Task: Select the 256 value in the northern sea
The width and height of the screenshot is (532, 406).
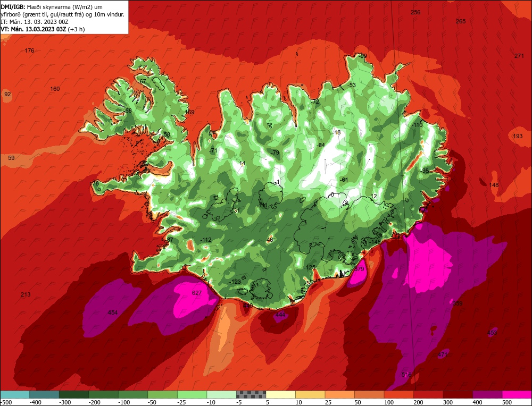Action: [x=415, y=13]
